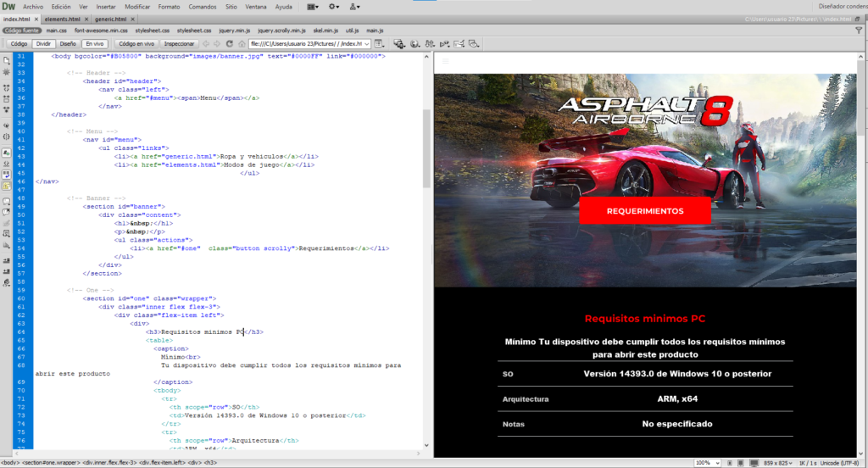Open the window size 859 x 825 dropdown
Viewport: 868px width, 468px height.
point(780,463)
